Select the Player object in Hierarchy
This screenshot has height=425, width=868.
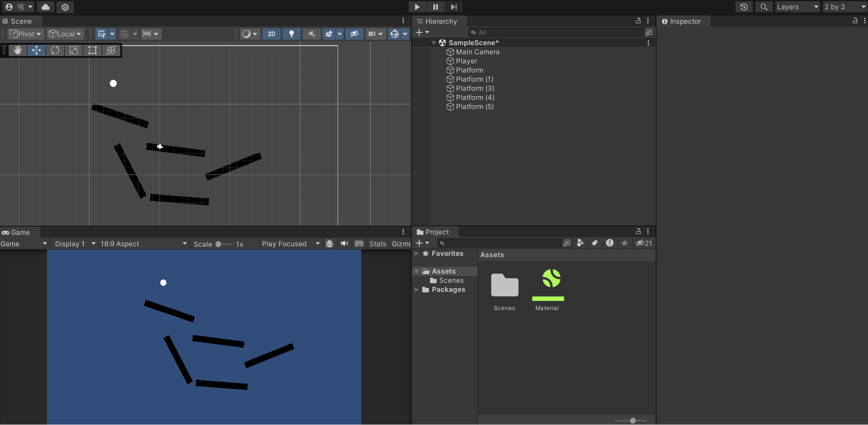click(467, 61)
